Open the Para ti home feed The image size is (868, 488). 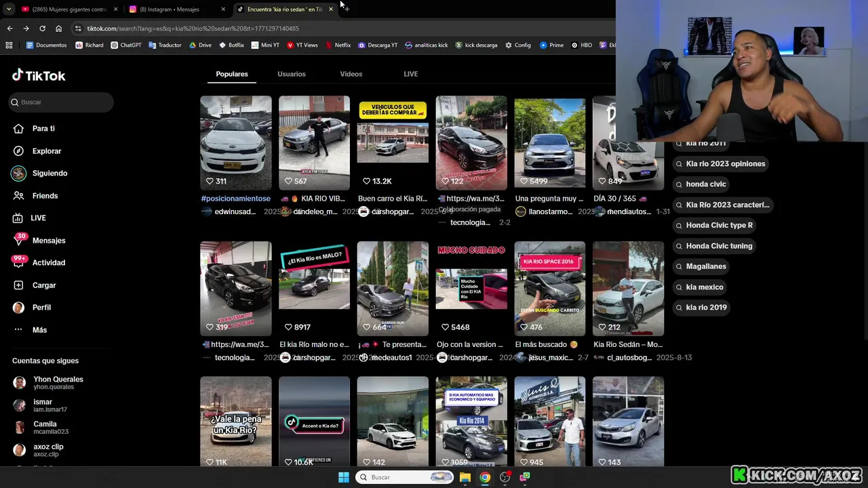(x=43, y=128)
